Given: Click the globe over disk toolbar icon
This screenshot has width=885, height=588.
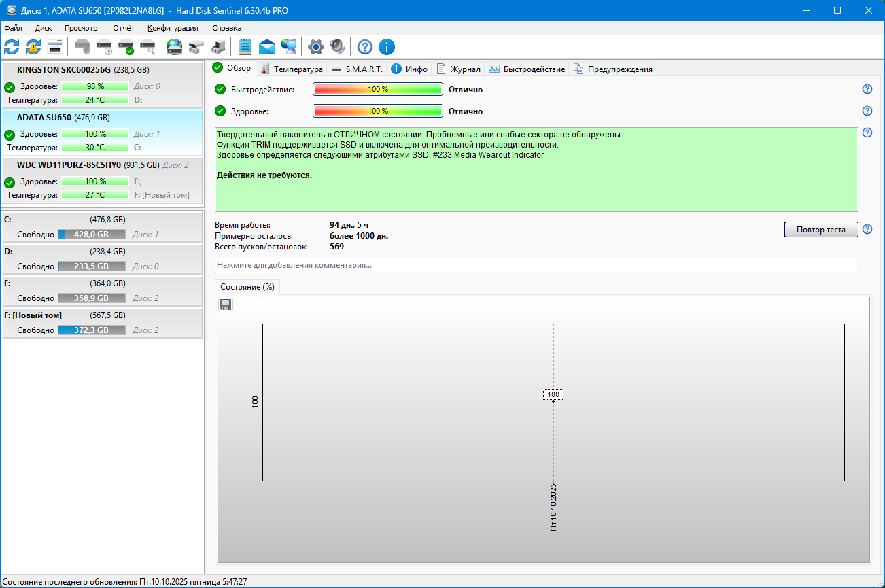Looking at the screenshot, I should pyautogui.click(x=175, y=47).
